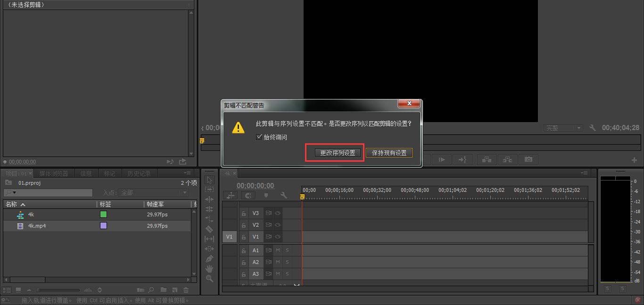Open the 入点 全部 dropdown

click(154, 193)
